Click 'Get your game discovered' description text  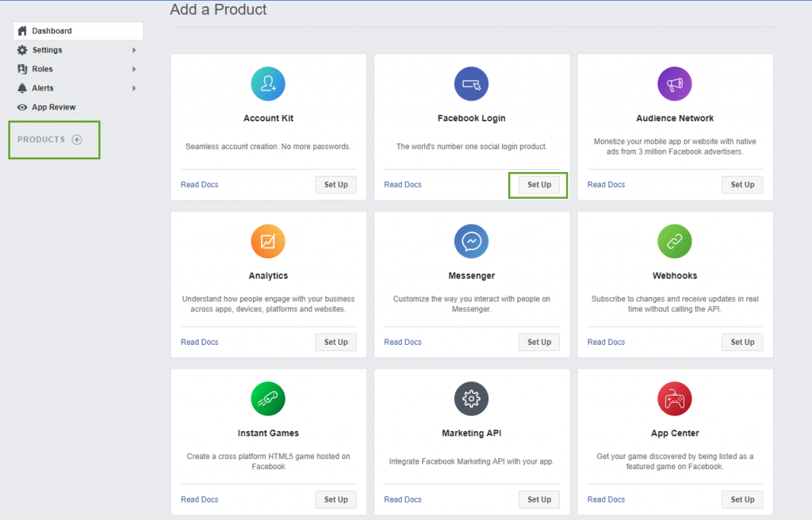click(x=675, y=461)
